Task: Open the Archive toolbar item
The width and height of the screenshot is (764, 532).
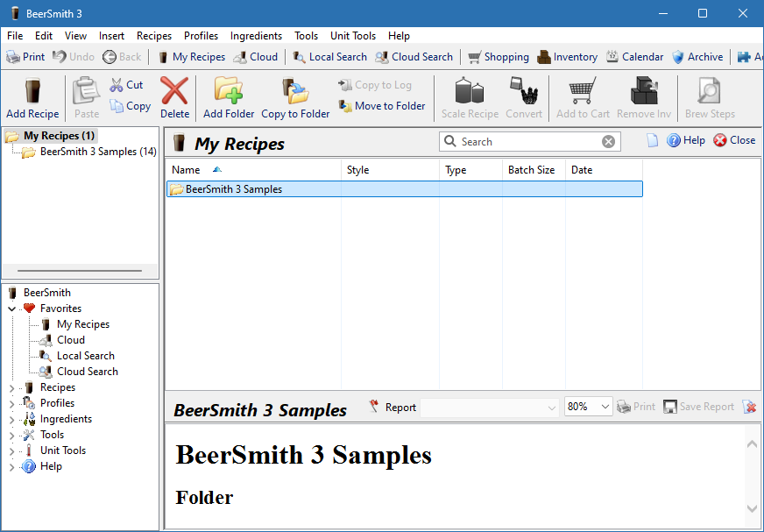Action: pos(697,57)
